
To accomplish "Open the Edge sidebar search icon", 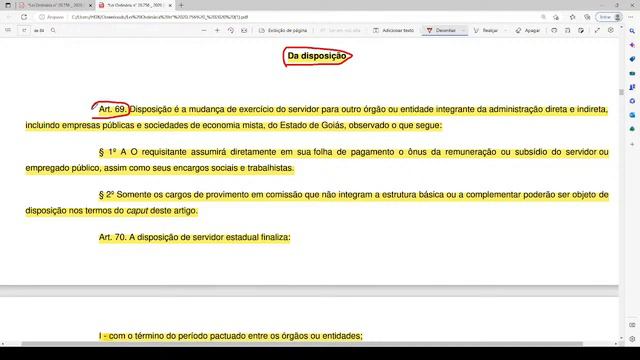I will coord(632,31).
